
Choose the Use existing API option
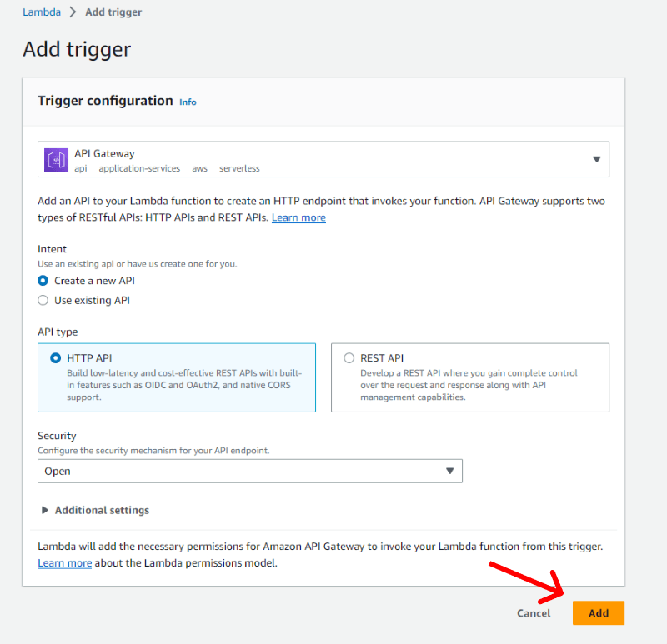43,300
